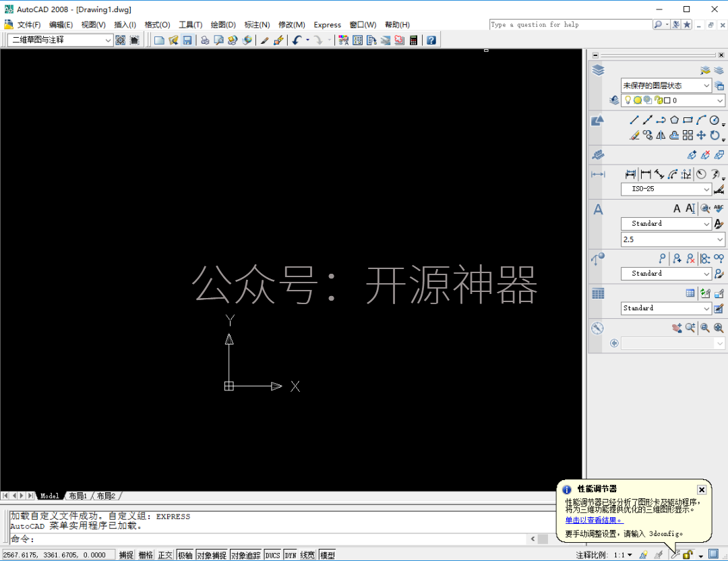Insert a table from dashboard
Screen dimensions: 728x561
690,293
